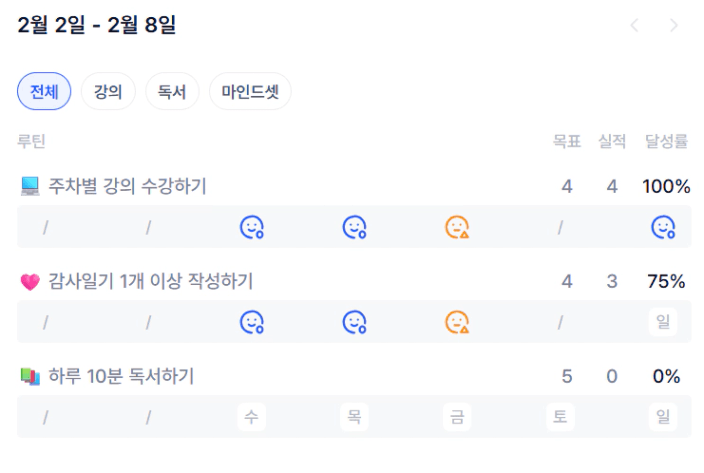
Task: Switch to the 독서 filter tab
Action: (x=172, y=92)
